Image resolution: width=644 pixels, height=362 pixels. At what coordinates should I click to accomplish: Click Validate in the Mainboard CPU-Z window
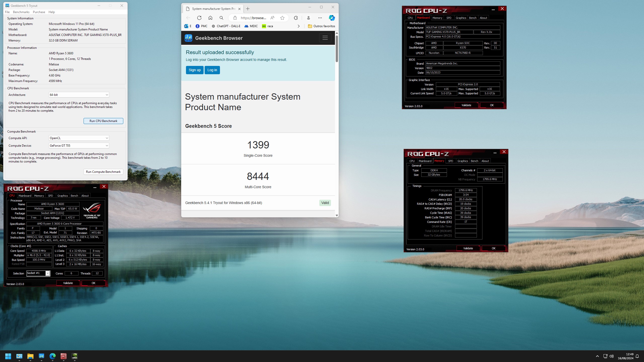[x=466, y=105]
